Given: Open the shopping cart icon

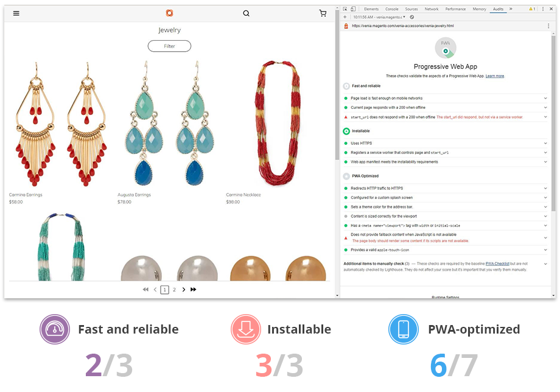Looking at the screenshot, I should click(323, 13).
